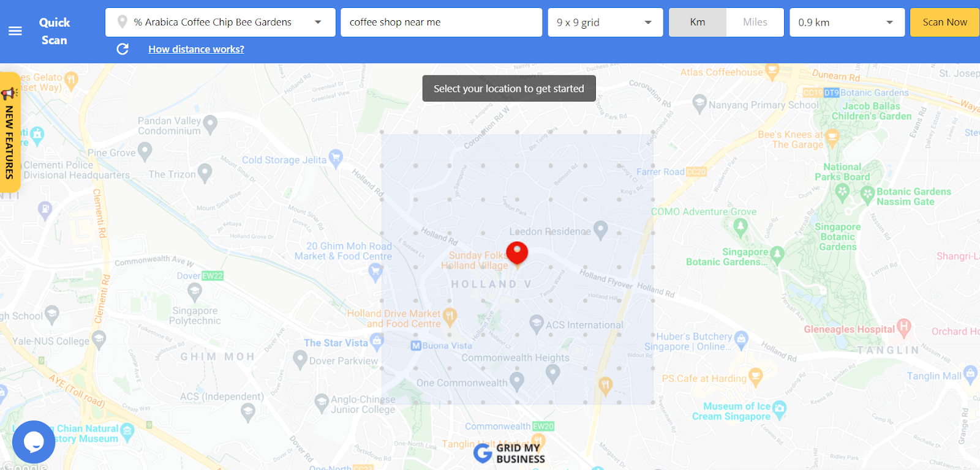Click Gleneagles Hospital map icon
Screen dimensions: 980x470
tap(903, 327)
